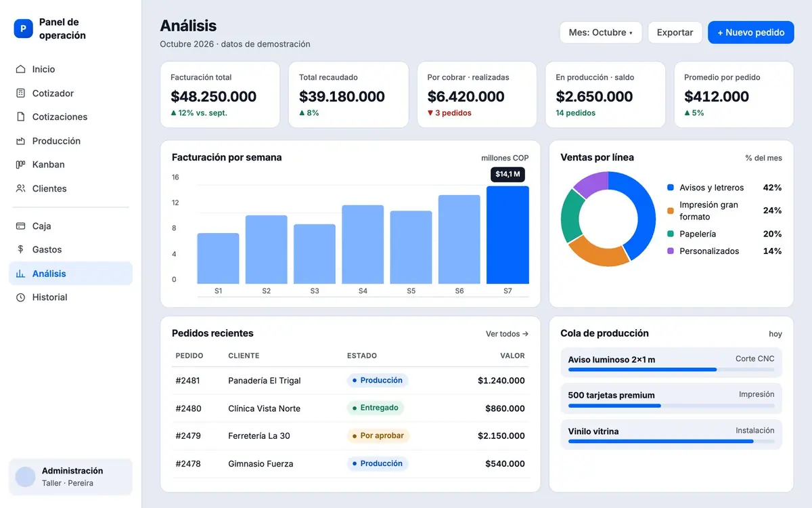Click the Exportar button
The image size is (812, 508).
pyautogui.click(x=675, y=33)
